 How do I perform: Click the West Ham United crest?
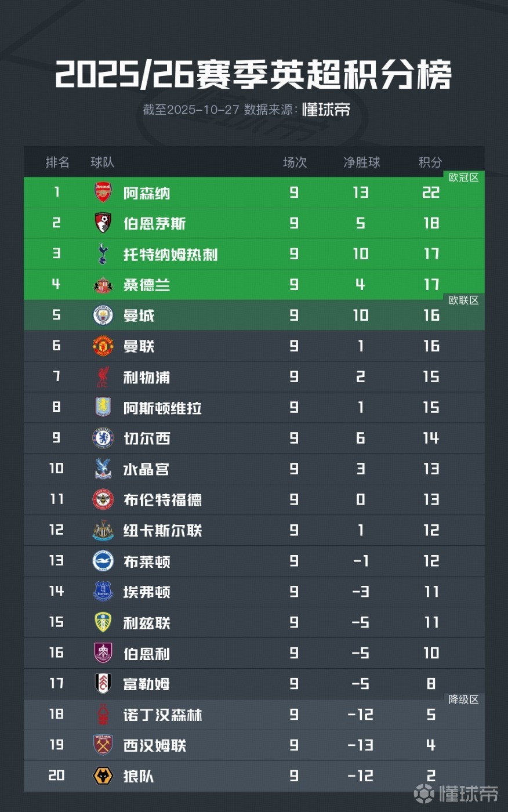tap(103, 745)
